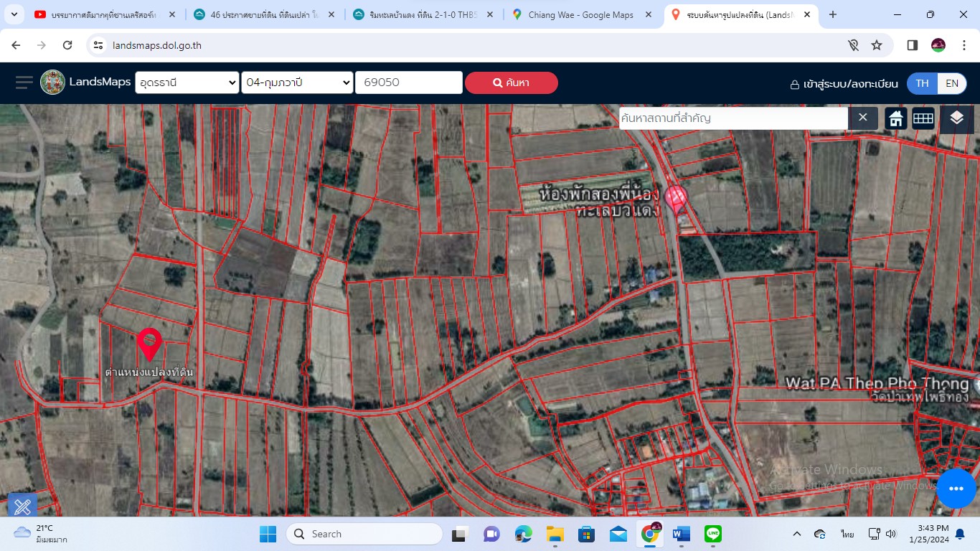This screenshot has width=980, height=551.
Task: Open Microsoft Word from taskbar
Action: click(681, 534)
